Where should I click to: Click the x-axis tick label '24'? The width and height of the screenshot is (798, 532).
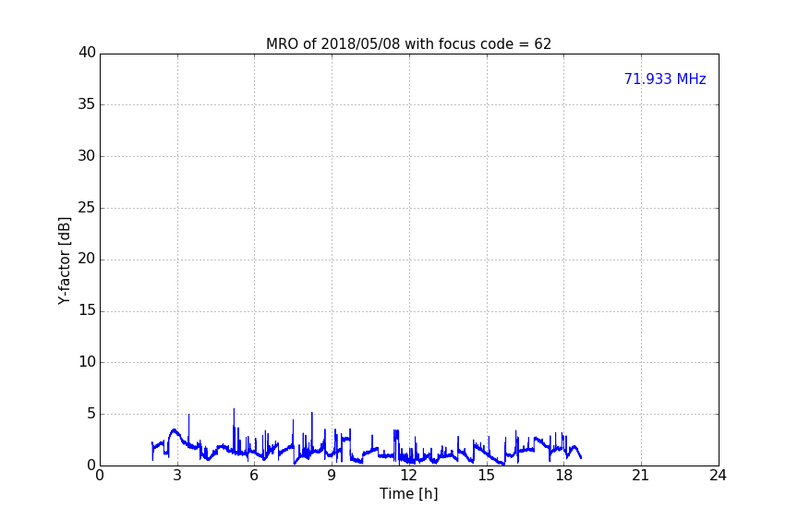point(718,476)
